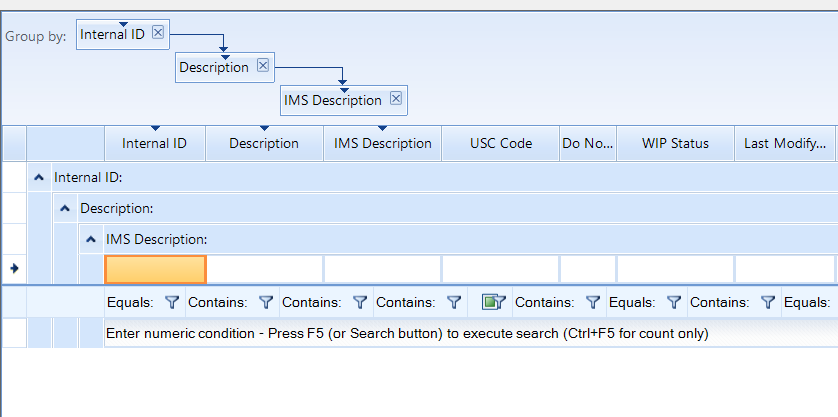Click the Do No... column header
Viewport: 838px width, 417px height.
[x=588, y=143]
